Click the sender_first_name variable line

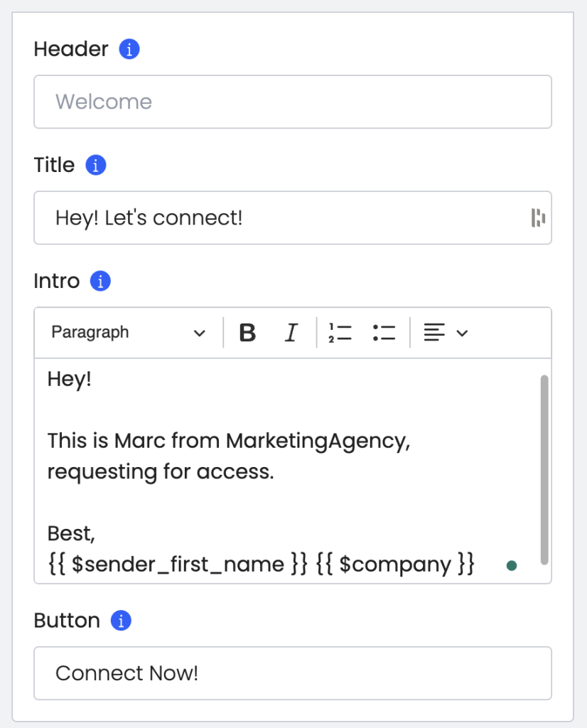coord(178,564)
